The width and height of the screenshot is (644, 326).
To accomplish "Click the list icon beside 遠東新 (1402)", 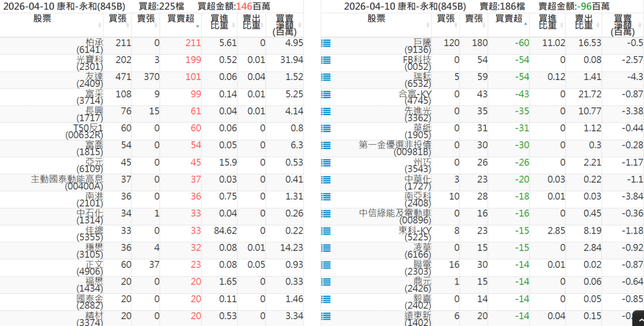I will tap(325, 316).
